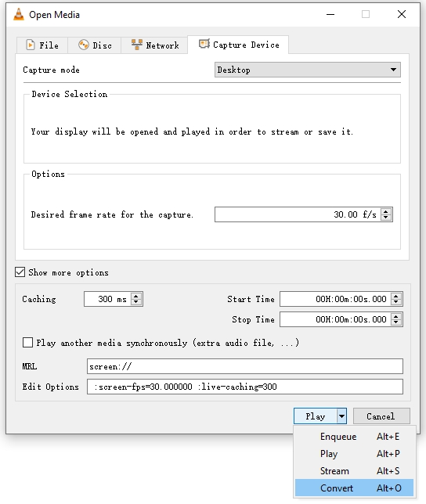Click the Play button
This screenshot has height=504, width=426.
[x=316, y=416]
